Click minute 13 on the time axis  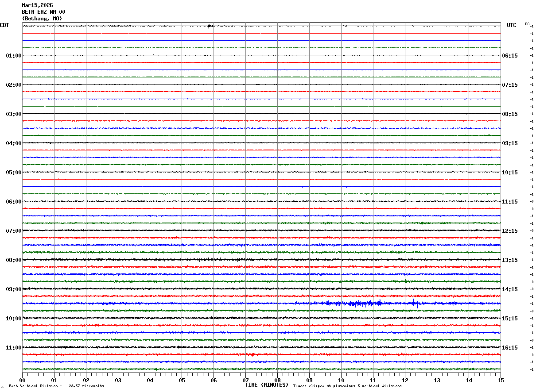coord(437,380)
